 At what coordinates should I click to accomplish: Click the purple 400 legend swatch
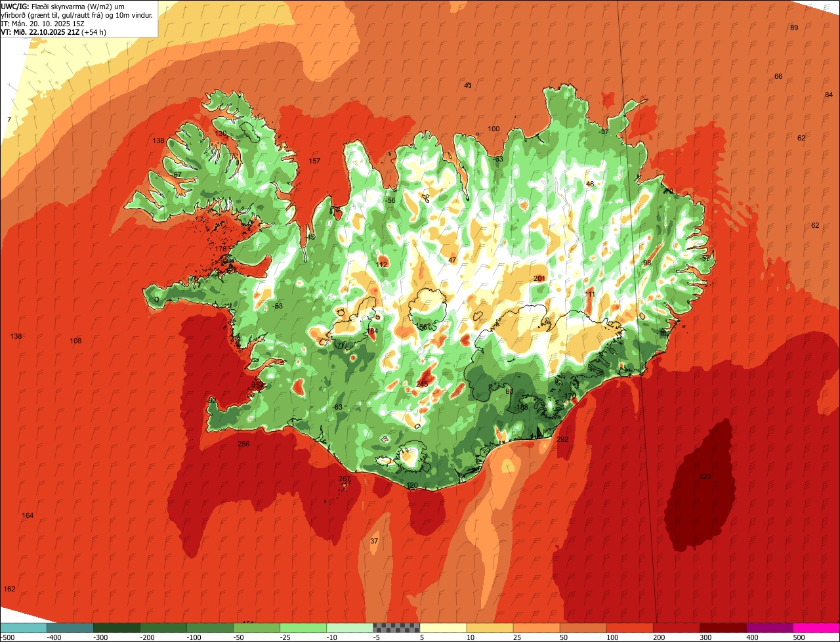pos(768,628)
